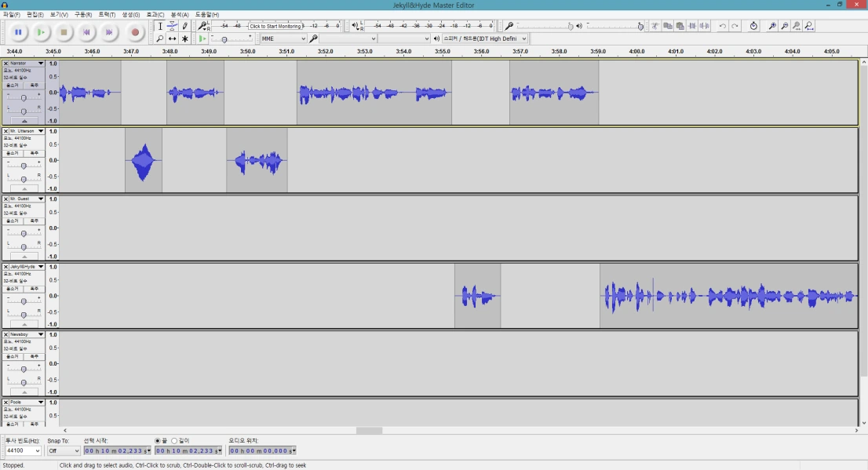The width and height of the screenshot is (868, 470).
Task: Solo the Mr. Utterson track
Action: click(34, 153)
